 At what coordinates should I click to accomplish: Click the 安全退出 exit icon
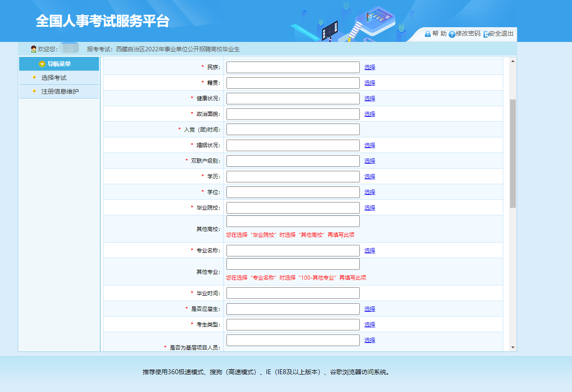tap(486, 34)
